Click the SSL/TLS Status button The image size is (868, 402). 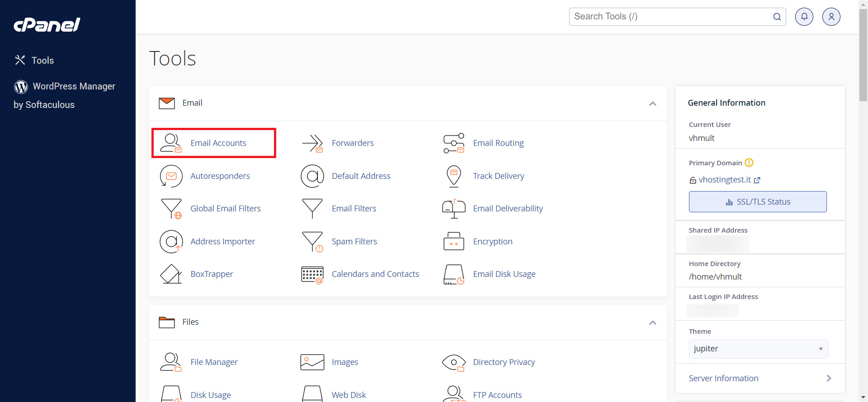(x=758, y=202)
